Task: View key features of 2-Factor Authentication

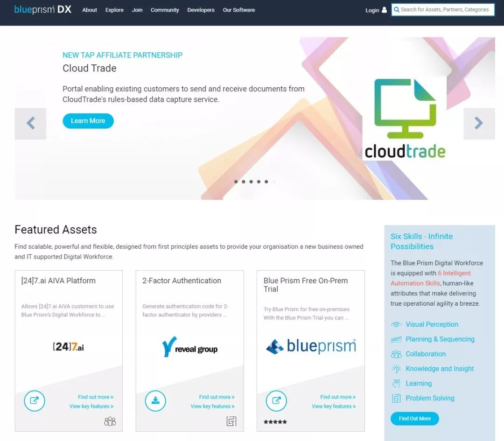Action: 212,406
